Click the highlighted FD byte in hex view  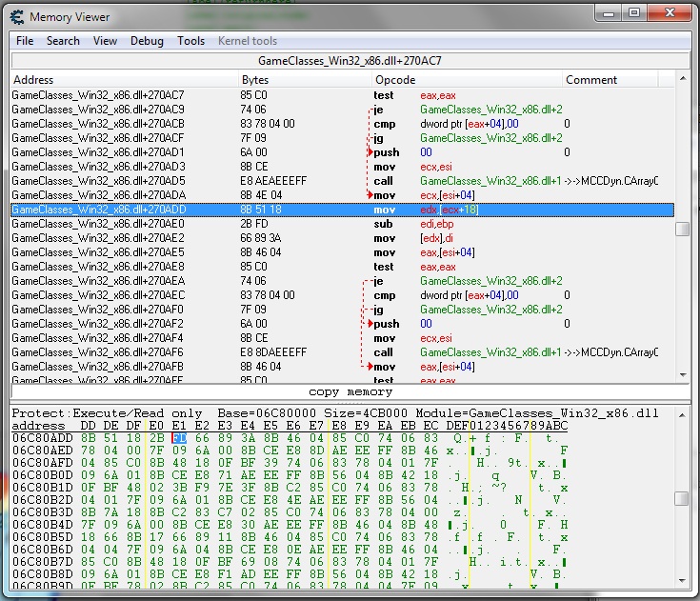(179, 438)
